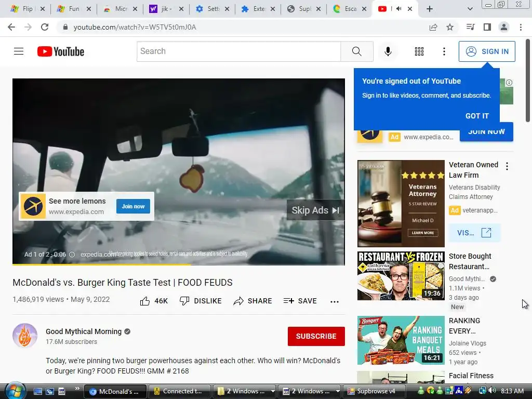Click the SIGN IN button
This screenshot has width=532, height=399.
click(x=487, y=51)
